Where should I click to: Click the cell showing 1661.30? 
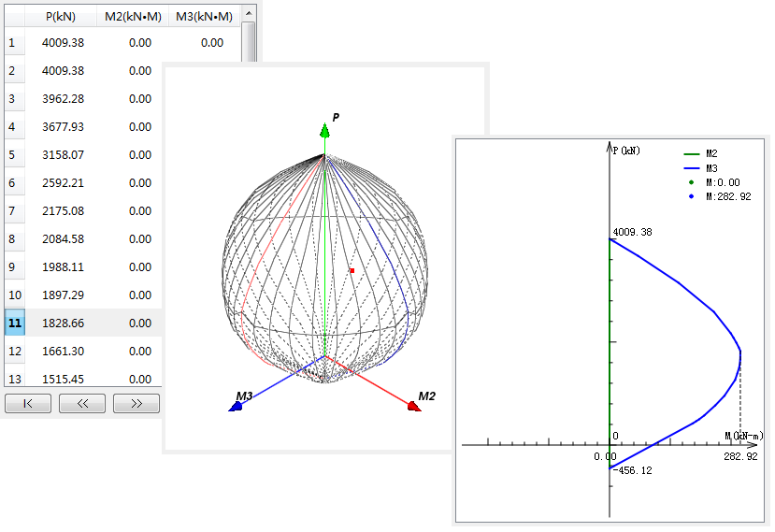click(x=64, y=352)
